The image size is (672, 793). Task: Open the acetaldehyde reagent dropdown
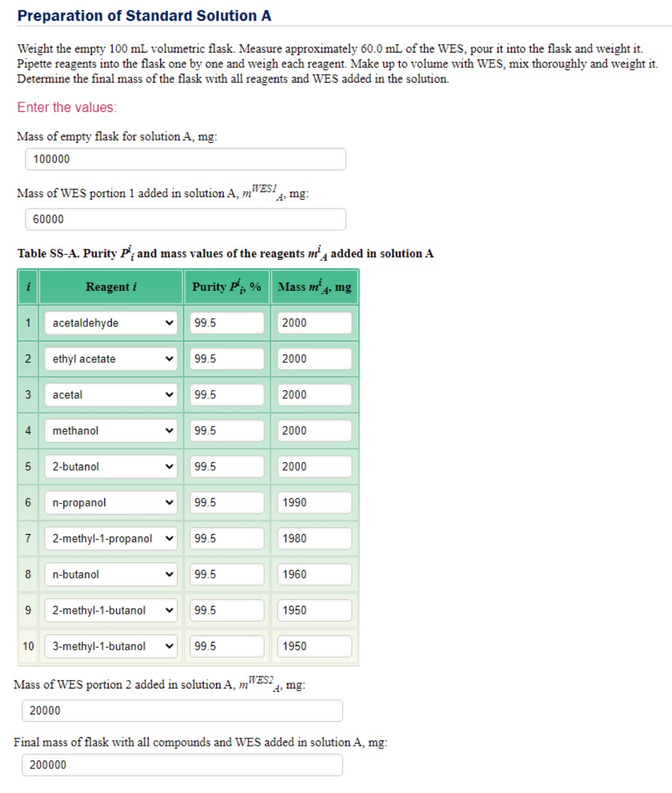coord(110,323)
